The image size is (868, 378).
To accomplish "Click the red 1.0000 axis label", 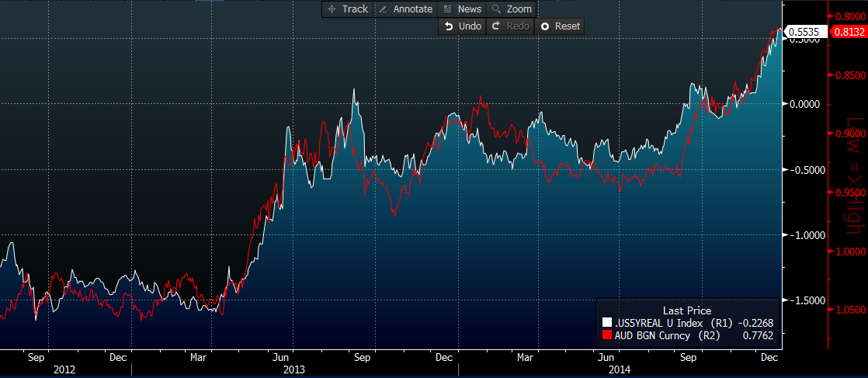I will (849, 251).
